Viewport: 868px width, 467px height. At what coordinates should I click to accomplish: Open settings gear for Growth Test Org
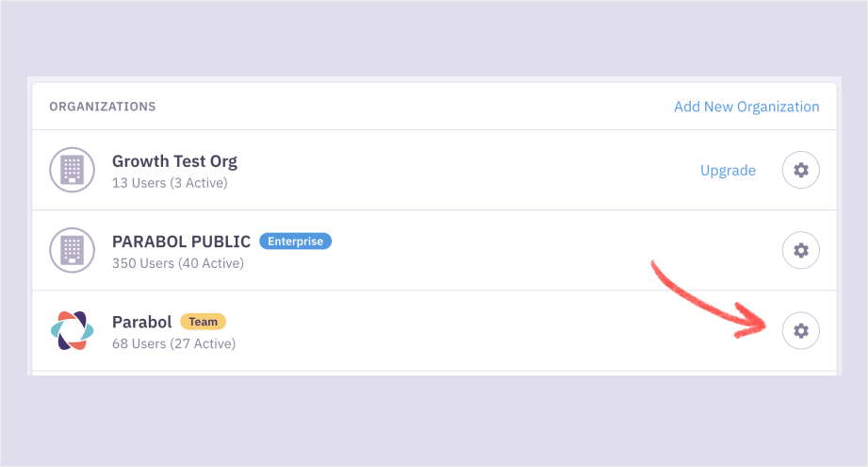point(801,170)
